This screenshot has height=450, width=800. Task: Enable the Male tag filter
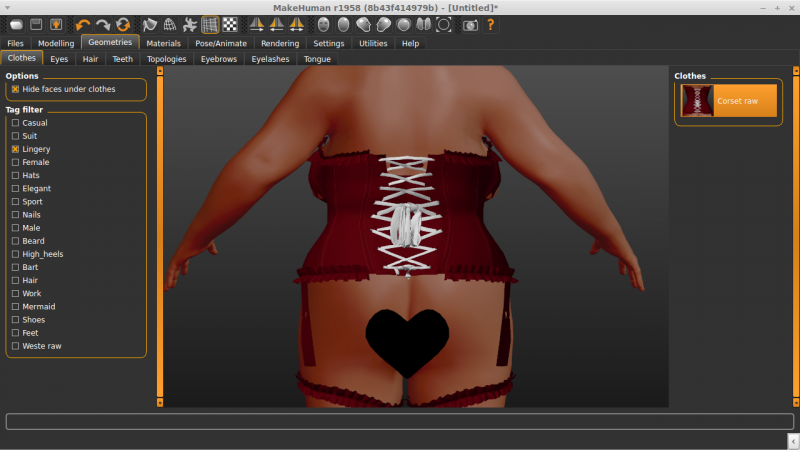(x=15, y=228)
